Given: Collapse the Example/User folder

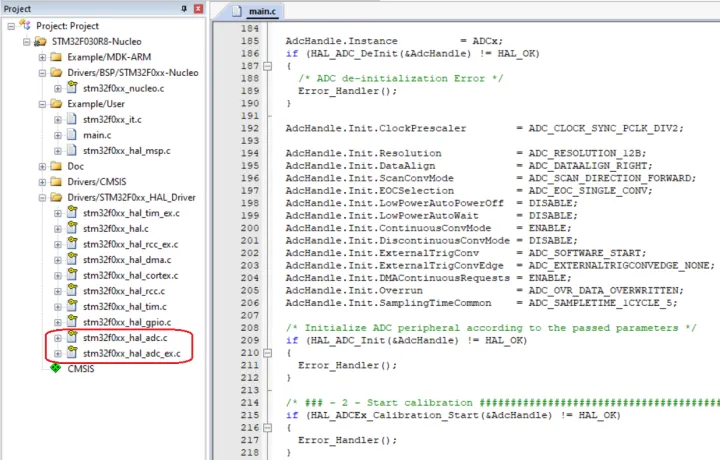Looking at the screenshot, I should 42,104.
